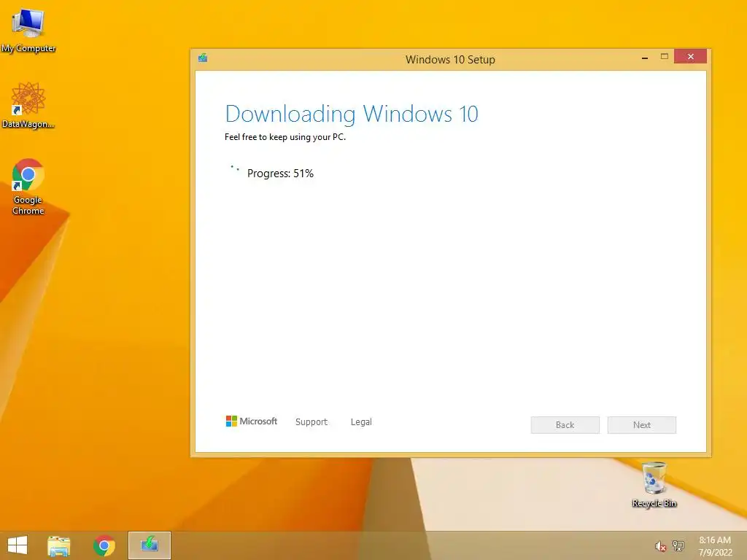Click the Next button

642,425
